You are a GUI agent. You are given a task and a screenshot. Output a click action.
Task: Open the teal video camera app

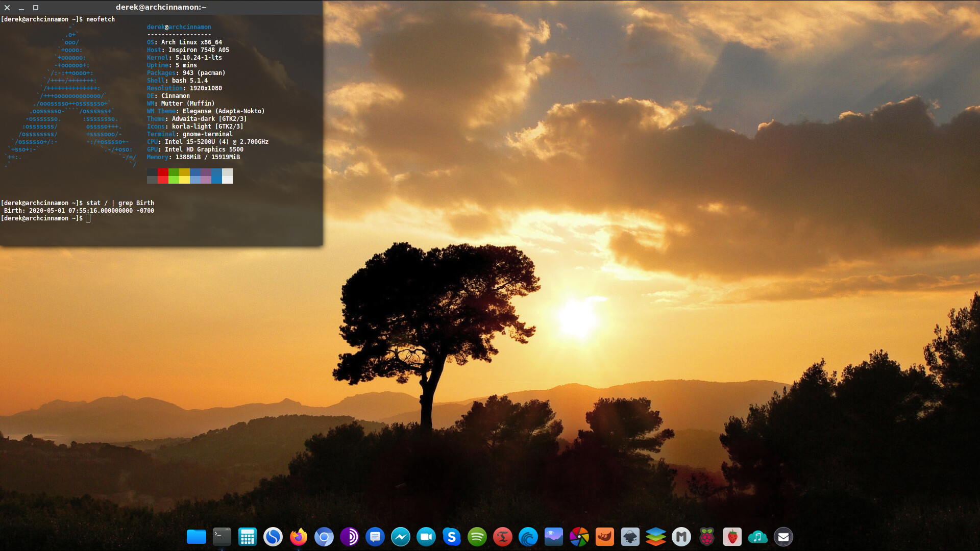click(x=426, y=537)
